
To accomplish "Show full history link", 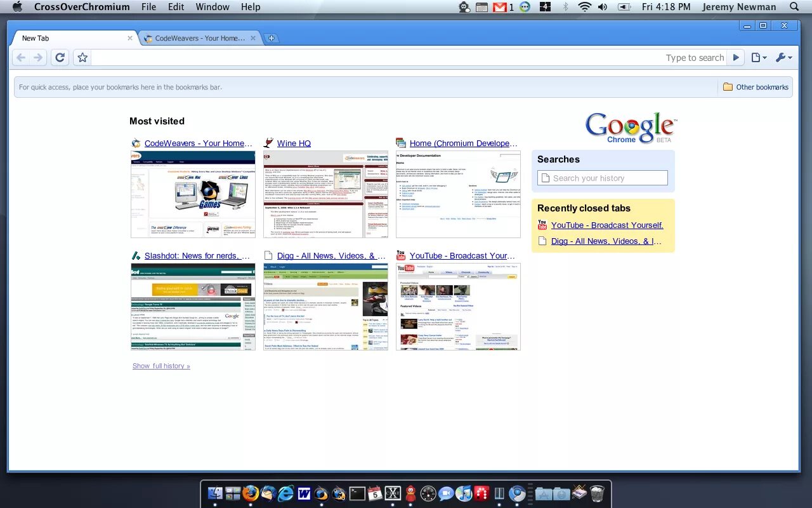I will (x=161, y=366).
